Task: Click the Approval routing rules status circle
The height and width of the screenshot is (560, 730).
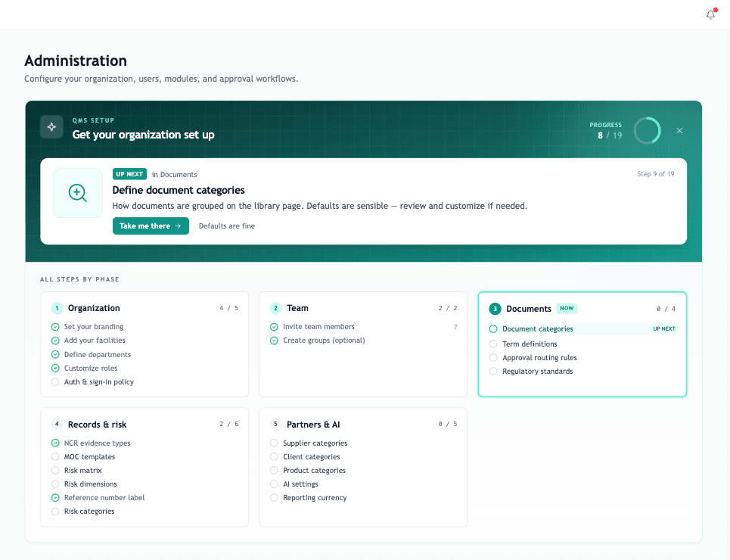Action: (493, 358)
